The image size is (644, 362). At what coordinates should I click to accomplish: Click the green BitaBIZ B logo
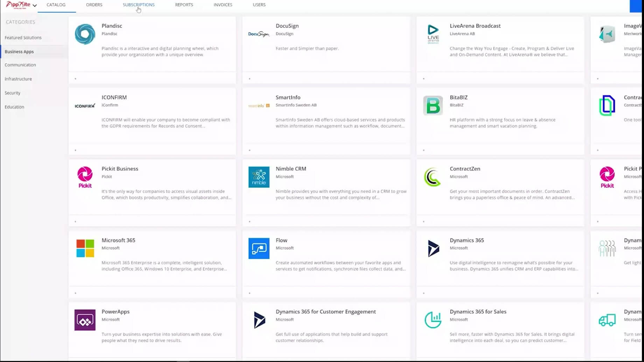[433, 105]
